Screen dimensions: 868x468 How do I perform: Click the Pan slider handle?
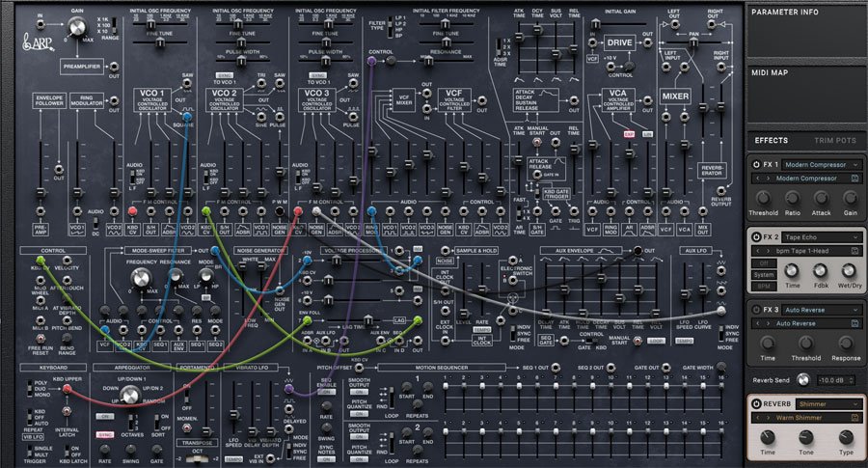(x=692, y=43)
